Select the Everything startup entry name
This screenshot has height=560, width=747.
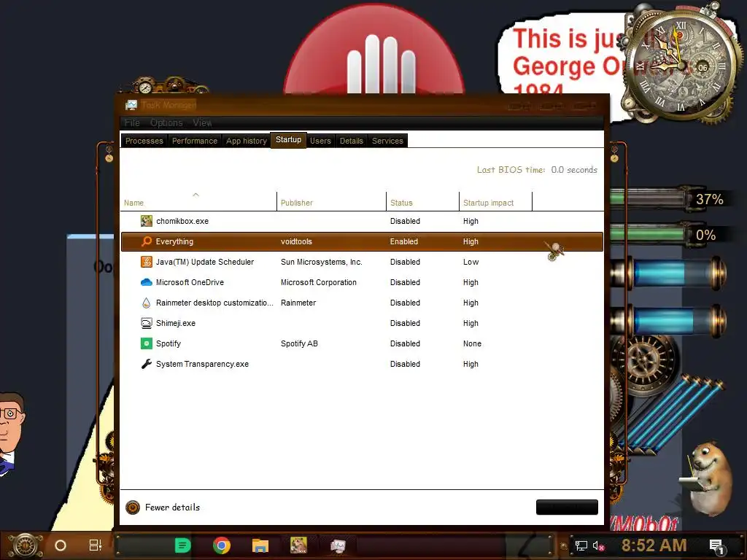[174, 241]
